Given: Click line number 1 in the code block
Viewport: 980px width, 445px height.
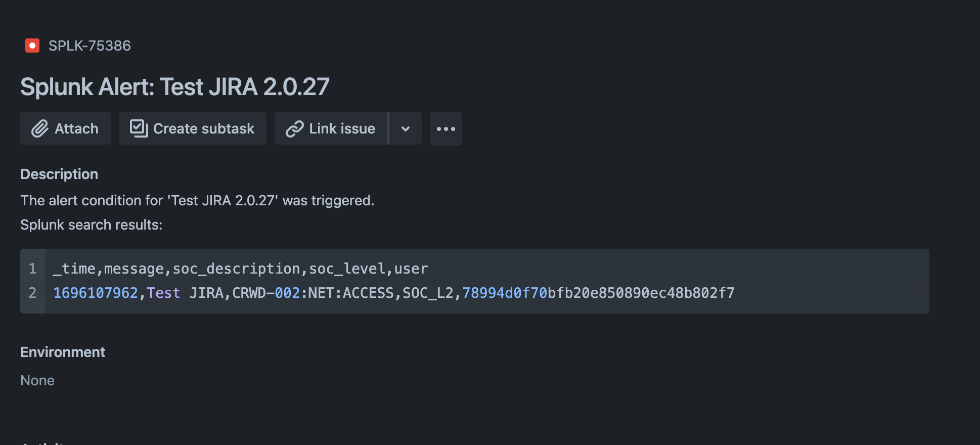Looking at the screenshot, I should click(x=33, y=269).
